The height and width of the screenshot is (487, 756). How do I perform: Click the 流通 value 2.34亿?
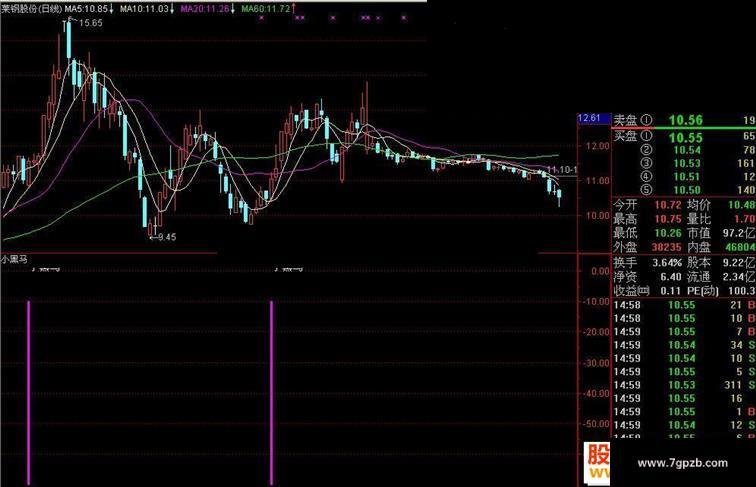[739, 277]
